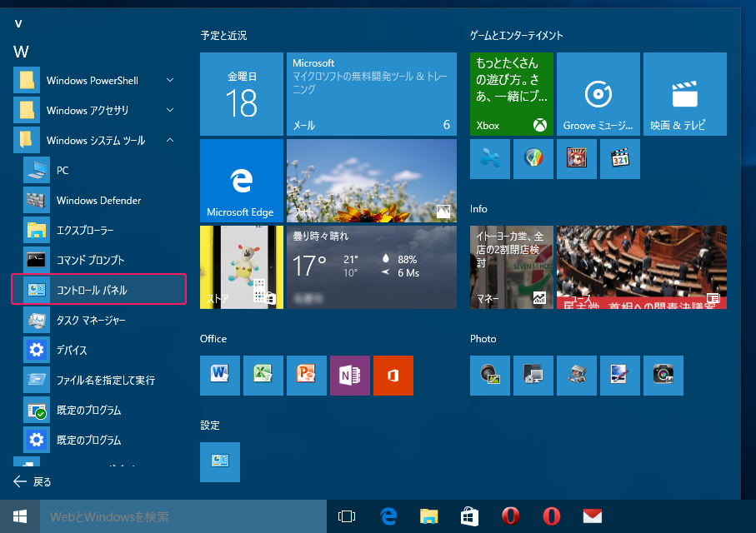Open the picture with paintbrush tile
The height and width of the screenshot is (533, 756).
click(x=620, y=376)
